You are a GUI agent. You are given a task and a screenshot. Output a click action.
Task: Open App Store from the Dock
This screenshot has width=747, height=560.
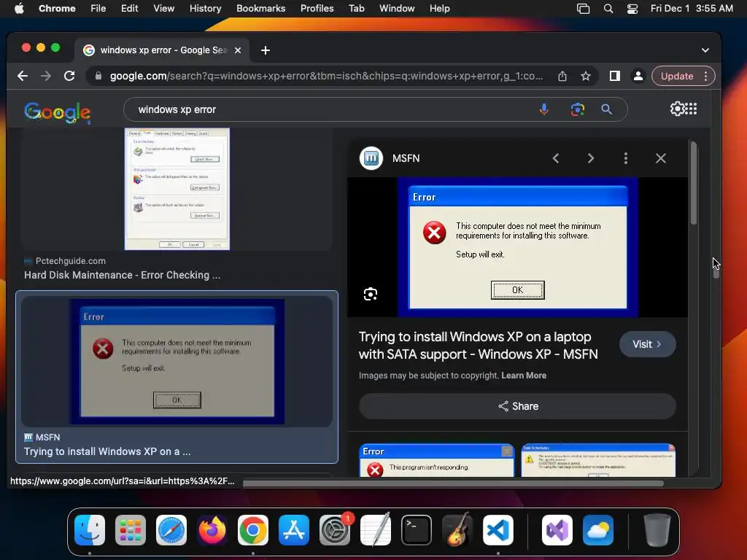pyautogui.click(x=294, y=530)
